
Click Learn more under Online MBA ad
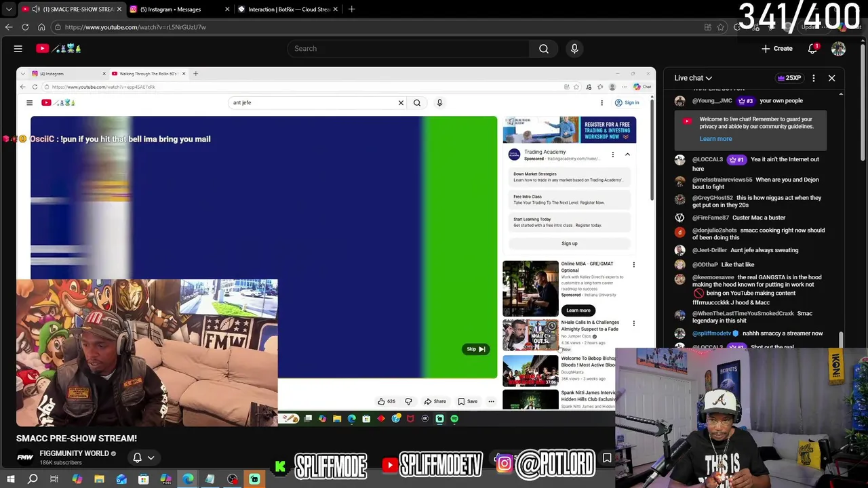click(x=578, y=310)
